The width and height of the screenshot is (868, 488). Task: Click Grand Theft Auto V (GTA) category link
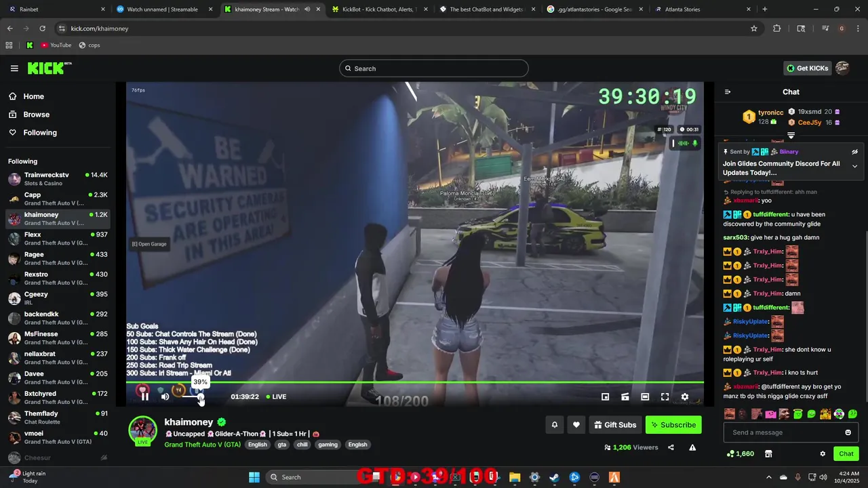[x=202, y=445]
